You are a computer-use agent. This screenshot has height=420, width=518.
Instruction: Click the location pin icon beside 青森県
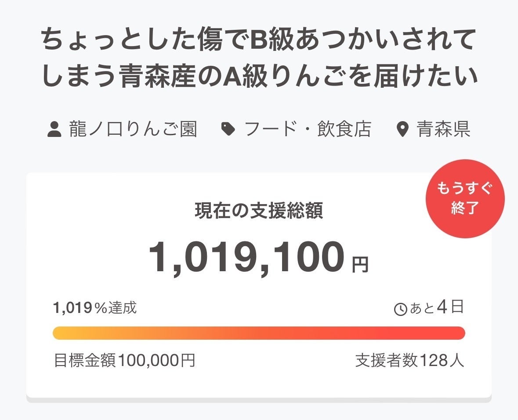(x=402, y=130)
